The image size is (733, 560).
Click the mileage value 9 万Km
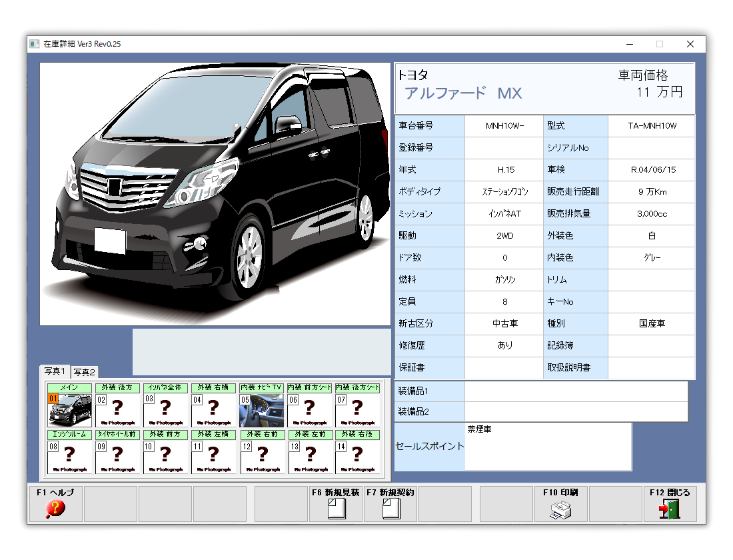pos(652,192)
